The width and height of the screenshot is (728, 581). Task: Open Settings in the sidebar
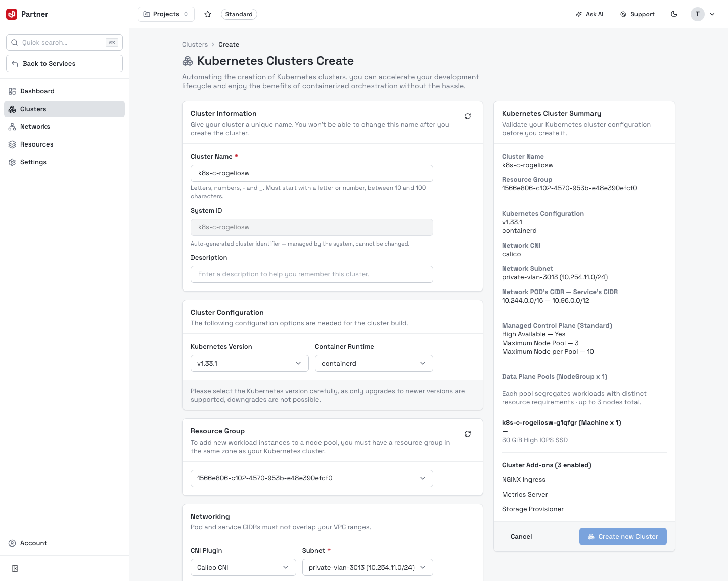tap(64, 162)
